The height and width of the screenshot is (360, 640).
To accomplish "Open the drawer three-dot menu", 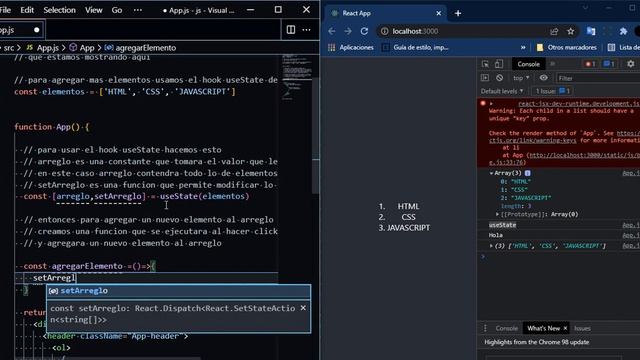I will pyautogui.click(x=485, y=328).
